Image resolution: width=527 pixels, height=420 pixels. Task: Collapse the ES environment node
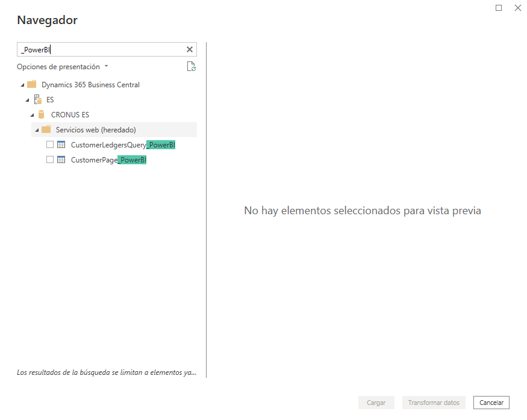tap(28, 100)
